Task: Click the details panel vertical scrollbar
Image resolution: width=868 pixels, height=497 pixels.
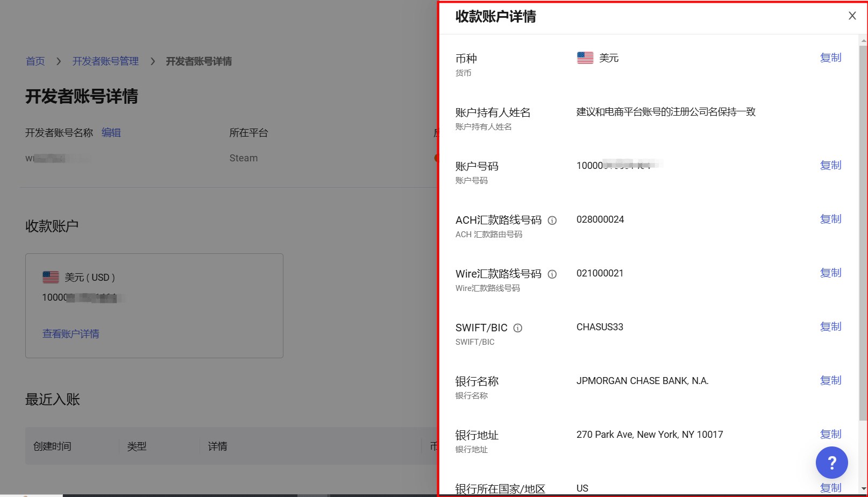Action: 863,232
